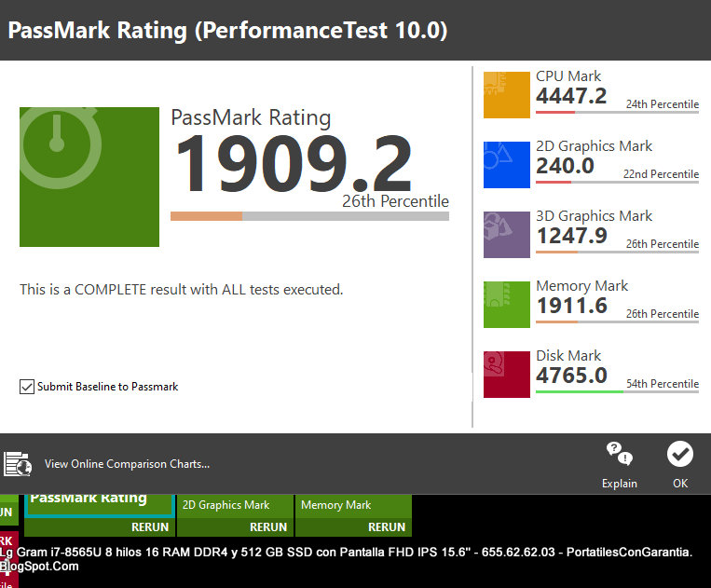Click the Memory Mark percentile bar
The height and width of the screenshot is (588, 711).
[617, 321]
